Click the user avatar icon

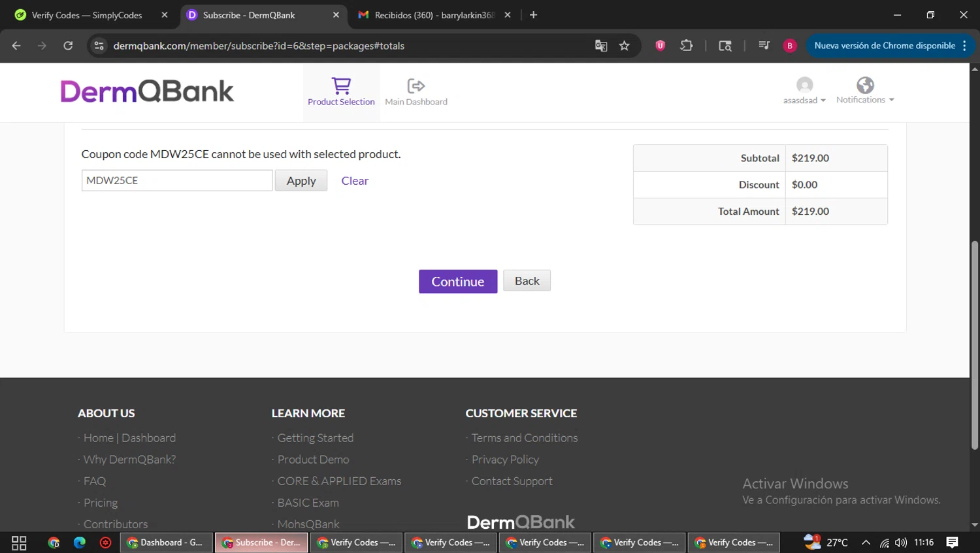click(804, 85)
